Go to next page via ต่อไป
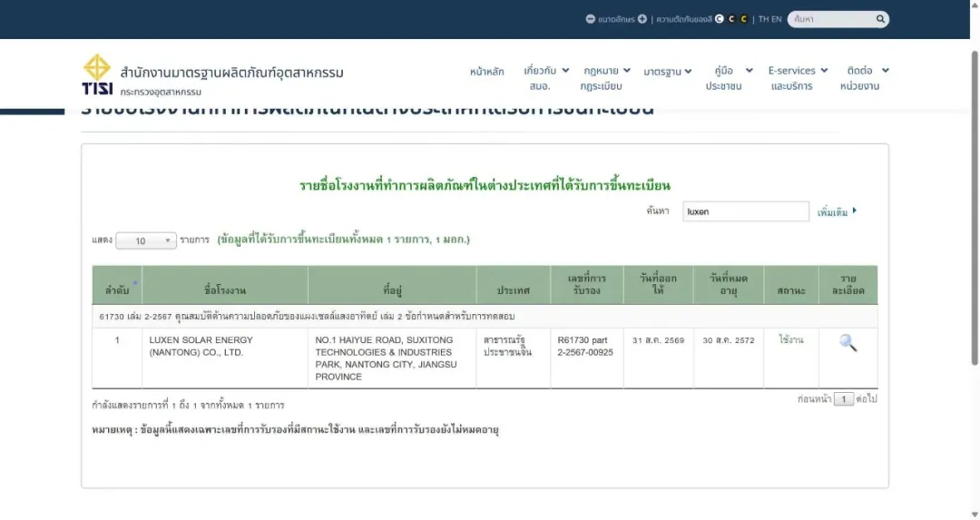This screenshot has width=980, height=520. tap(867, 398)
